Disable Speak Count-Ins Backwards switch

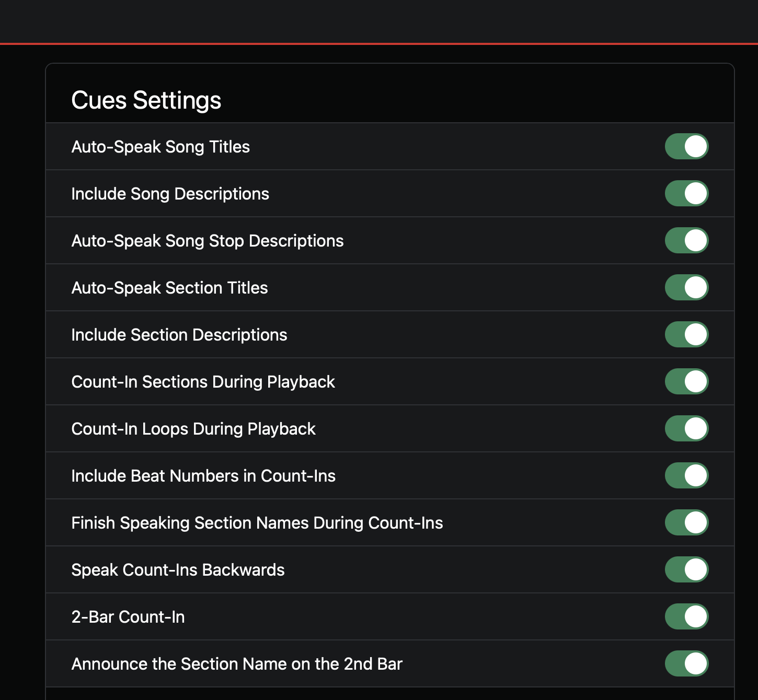[686, 569]
